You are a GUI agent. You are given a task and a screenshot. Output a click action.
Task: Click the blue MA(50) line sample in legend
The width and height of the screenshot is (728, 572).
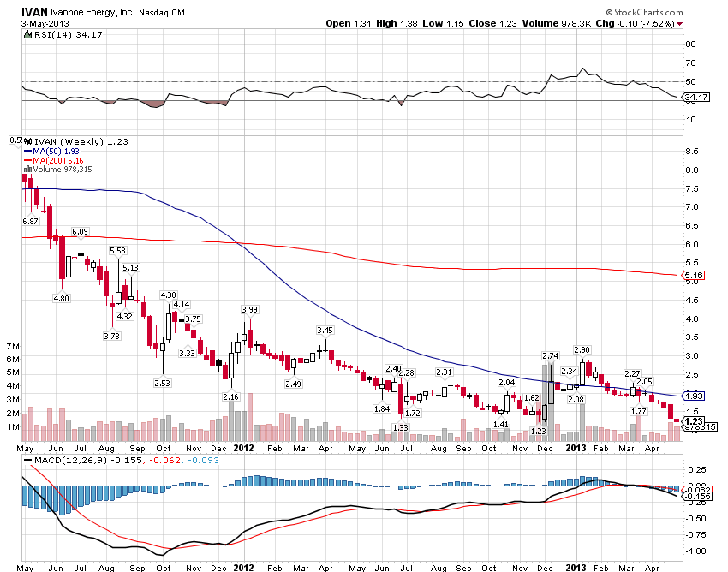[x=27, y=152]
